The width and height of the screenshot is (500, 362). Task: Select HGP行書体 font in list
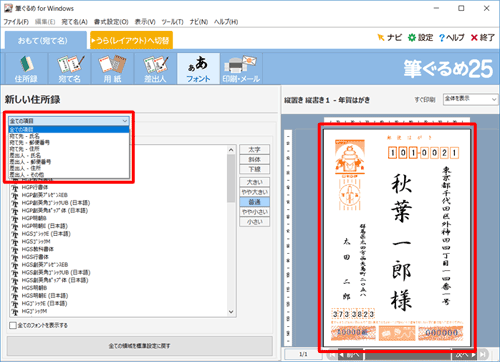(x=35, y=187)
